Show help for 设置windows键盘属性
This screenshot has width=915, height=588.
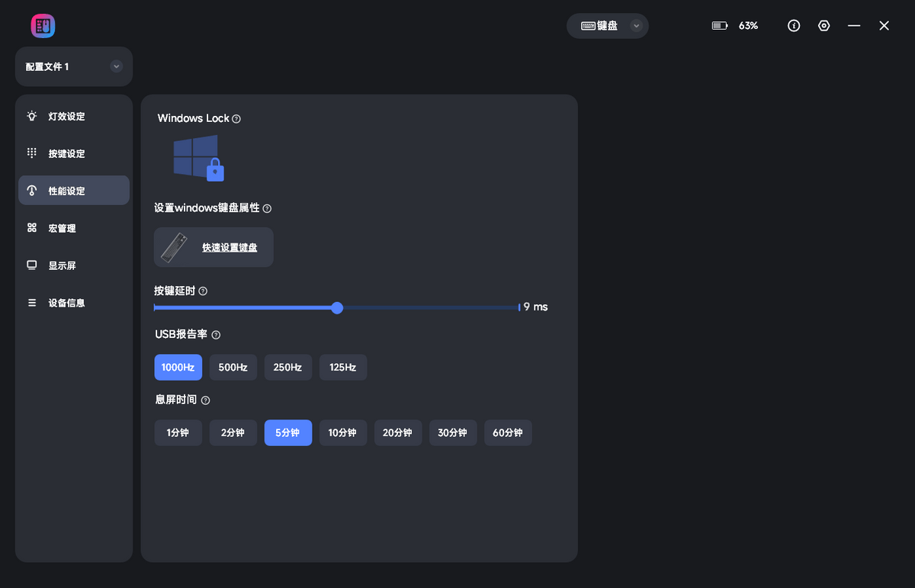[267, 208]
